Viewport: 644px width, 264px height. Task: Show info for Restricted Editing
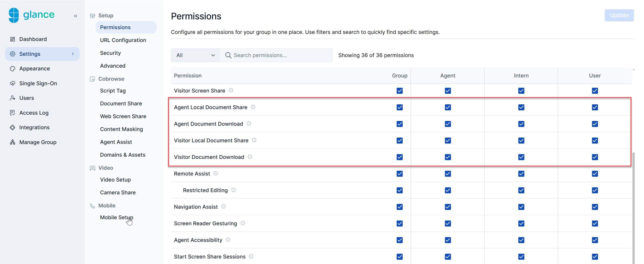click(x=234, y=190)
